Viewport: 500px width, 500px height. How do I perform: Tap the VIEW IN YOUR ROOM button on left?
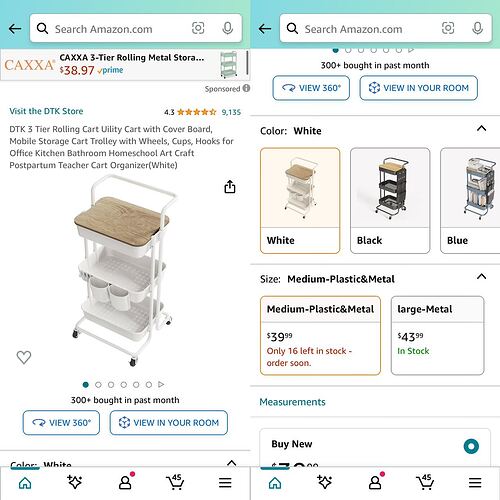click(x=169, y=423)
